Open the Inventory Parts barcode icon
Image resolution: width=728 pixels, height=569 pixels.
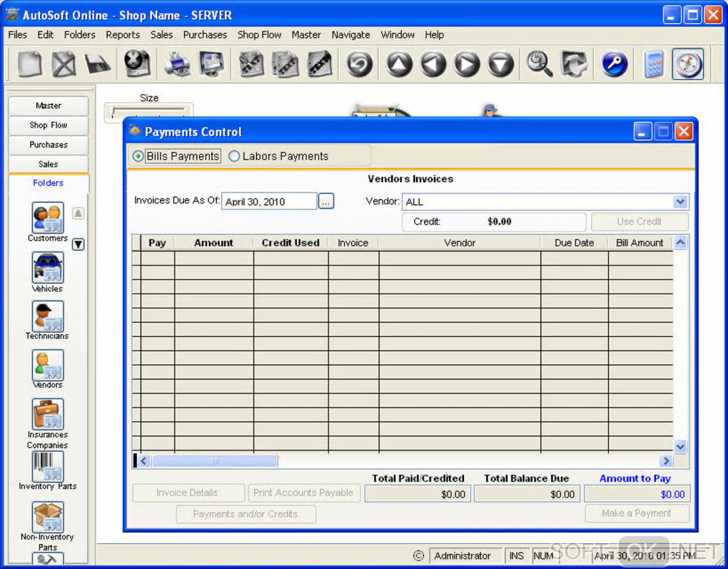(x=48, y=466)
